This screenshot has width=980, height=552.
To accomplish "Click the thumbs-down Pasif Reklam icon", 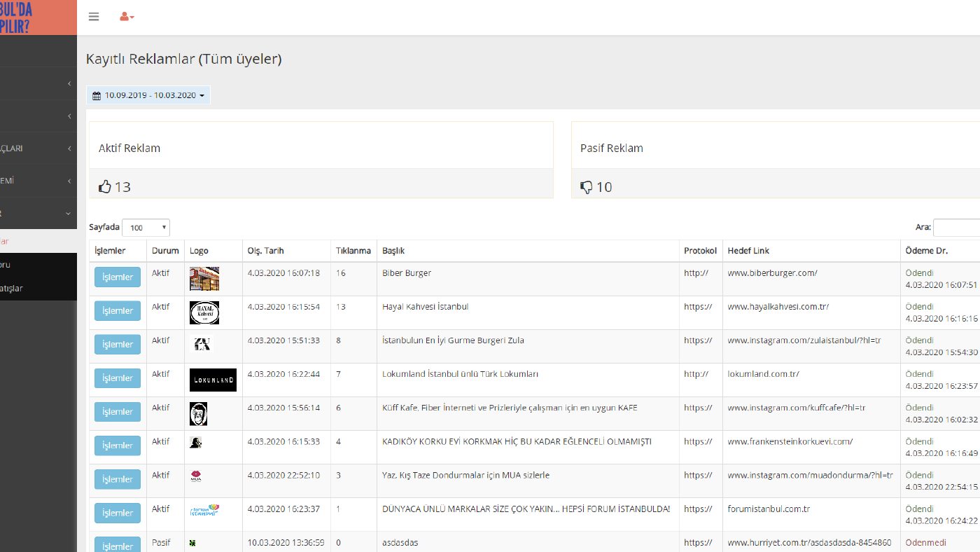I will (x=587, y=187).
